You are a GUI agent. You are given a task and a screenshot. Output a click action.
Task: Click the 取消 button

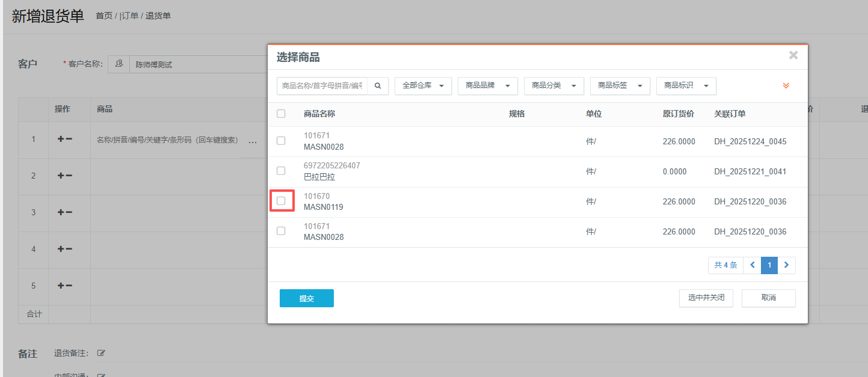(x=768, y=298)
